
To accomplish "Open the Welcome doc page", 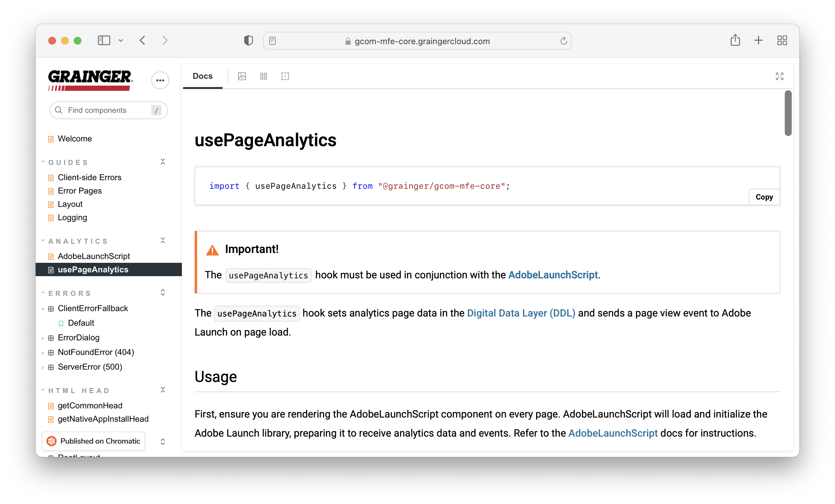I will click(75, 139).
